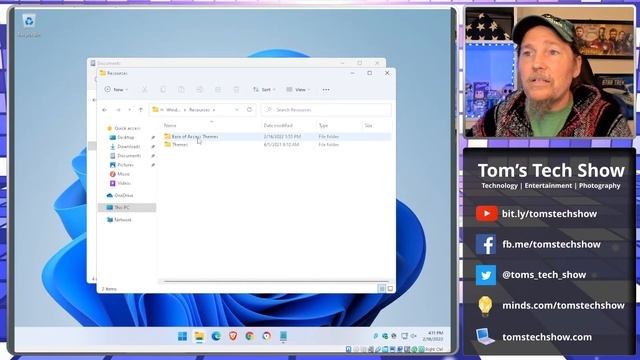Click the Rename icon in Explorer toolbar
The image size is (640, 360).
(200, 89)
